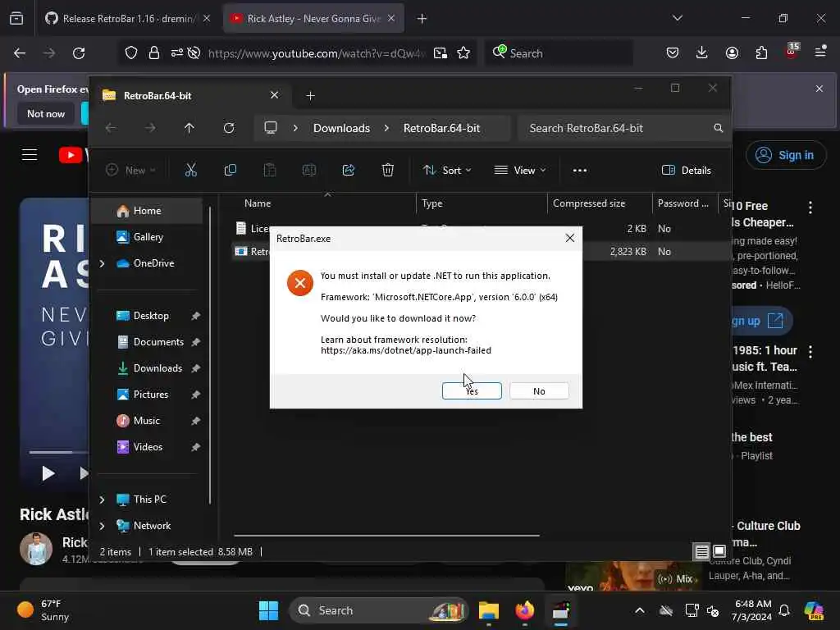This screenshot has width=840, height=630.
Task: Click the Downloads breadcrumb segment
Action: (x=341, y=128)
